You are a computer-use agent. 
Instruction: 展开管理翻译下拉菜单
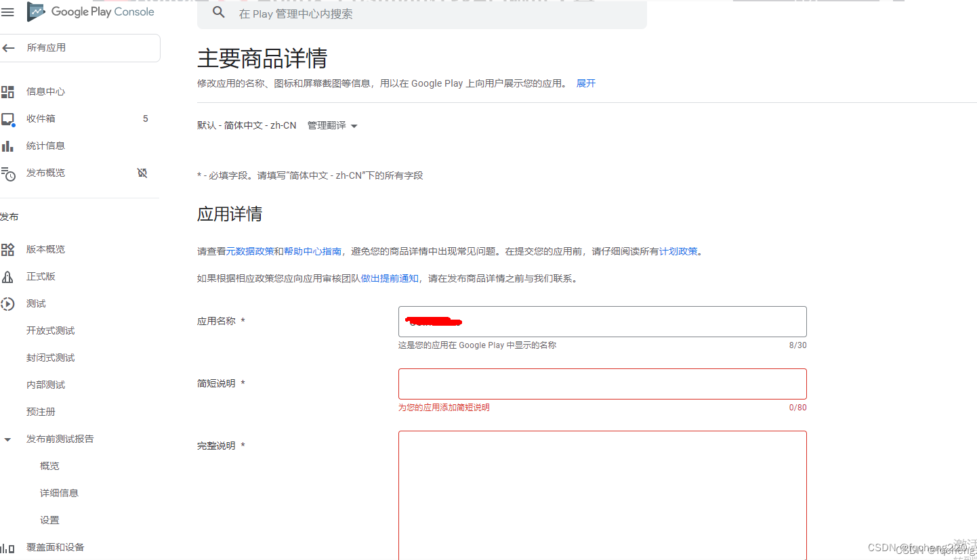point(331,125)
